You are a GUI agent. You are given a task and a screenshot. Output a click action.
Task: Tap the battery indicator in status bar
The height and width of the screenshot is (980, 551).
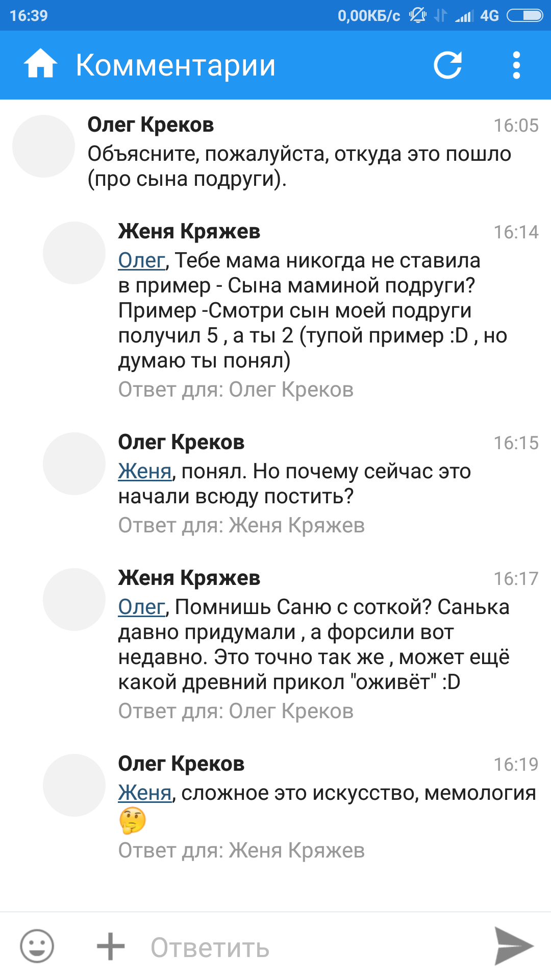pyautogui.click(x=525, y=16)
